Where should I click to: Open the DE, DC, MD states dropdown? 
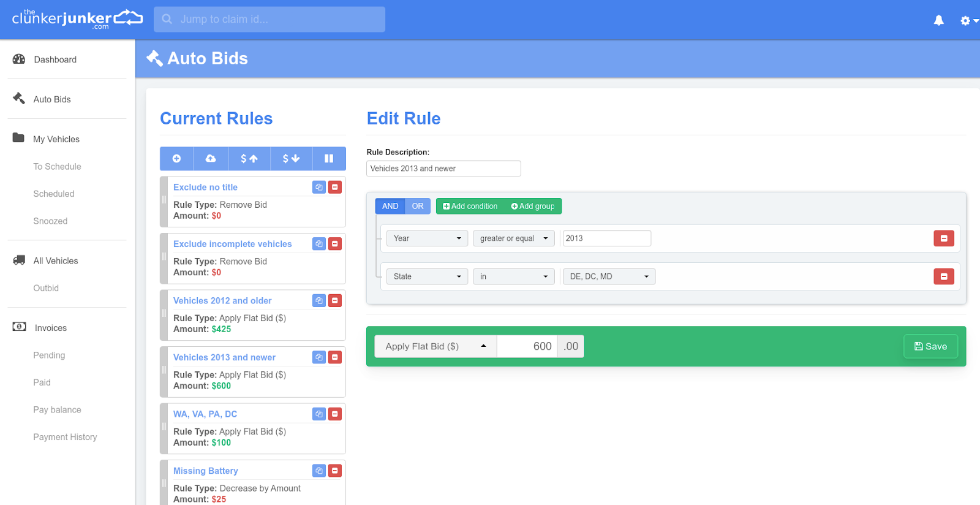609,276
